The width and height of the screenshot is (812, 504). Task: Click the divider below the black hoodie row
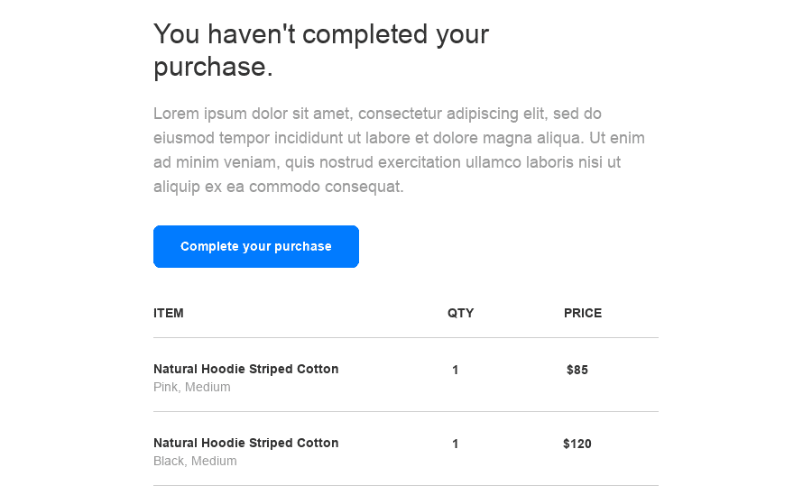(x=406, y=486)
